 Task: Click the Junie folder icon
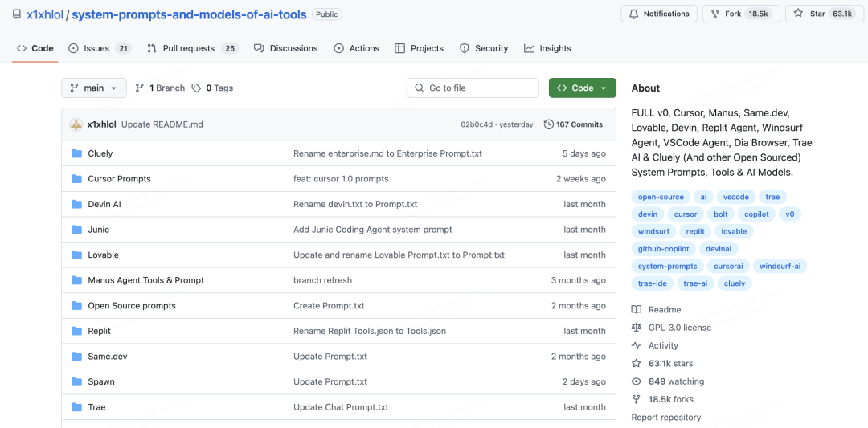[x=77, y=230]
